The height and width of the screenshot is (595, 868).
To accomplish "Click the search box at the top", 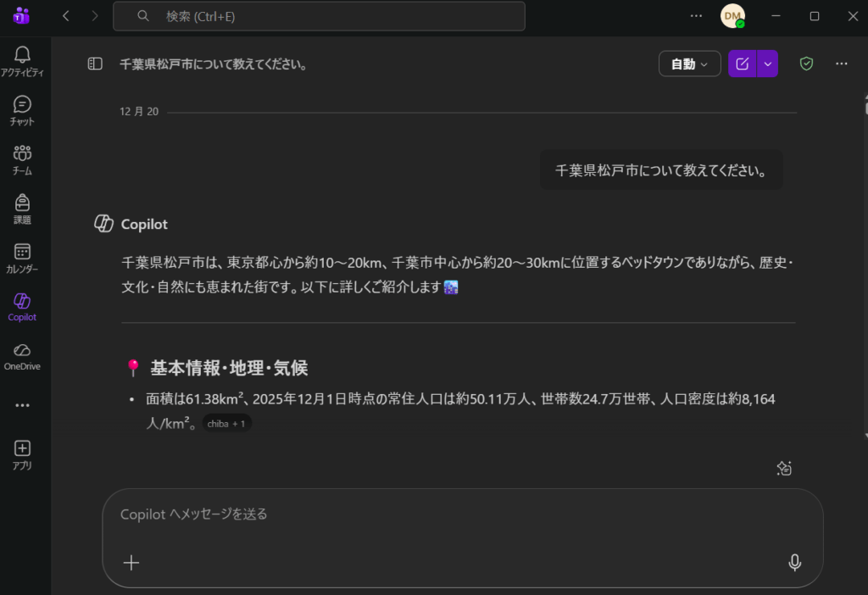I will [x=320, y=16].
